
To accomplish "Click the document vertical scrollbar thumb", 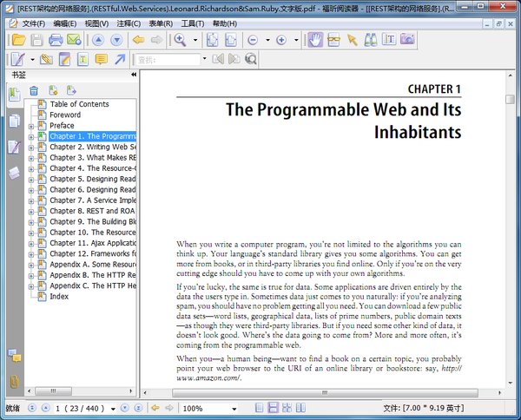I will 510,99.
